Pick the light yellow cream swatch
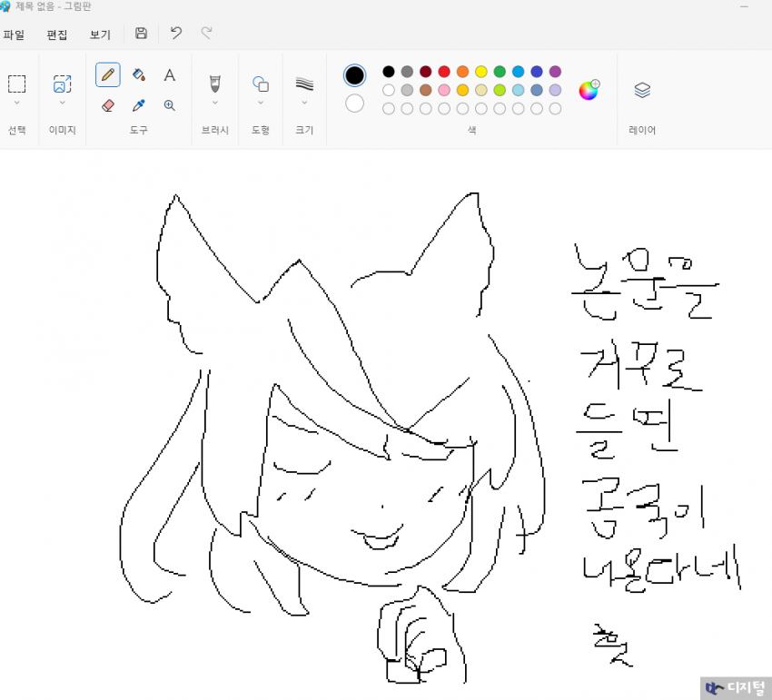Viewport: 772px width, 700px height. tap(481, 90)
